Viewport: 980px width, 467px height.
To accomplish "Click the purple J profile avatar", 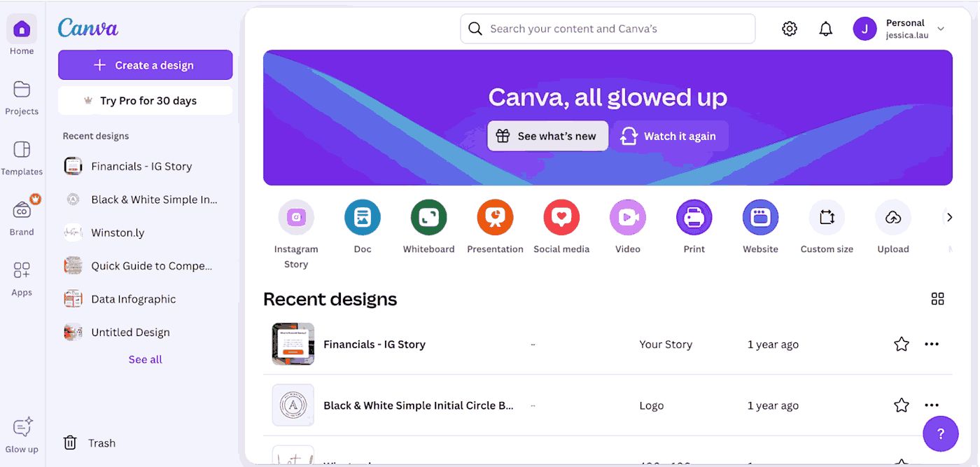I will (864, 29).
